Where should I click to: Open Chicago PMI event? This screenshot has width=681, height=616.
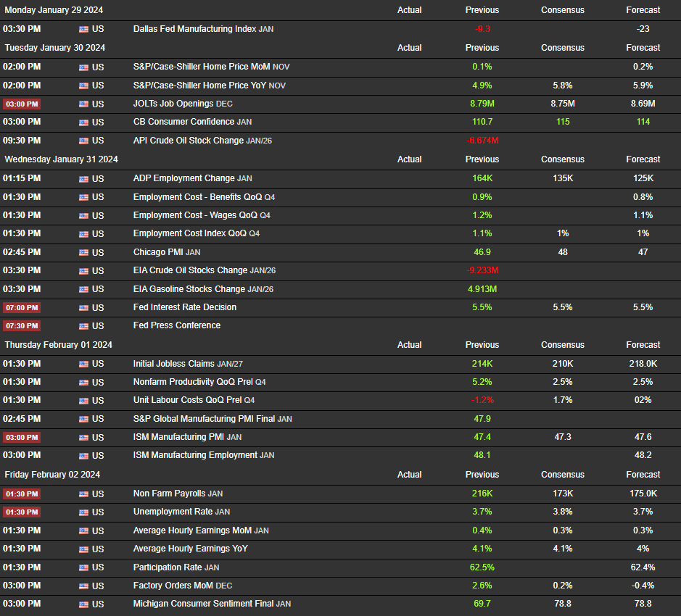167,252
